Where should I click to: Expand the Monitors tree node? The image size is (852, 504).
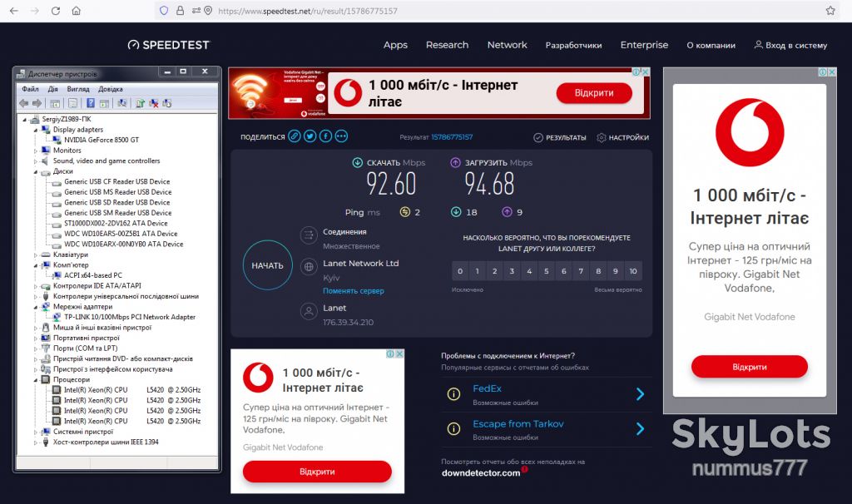click(x=36, y=151)
